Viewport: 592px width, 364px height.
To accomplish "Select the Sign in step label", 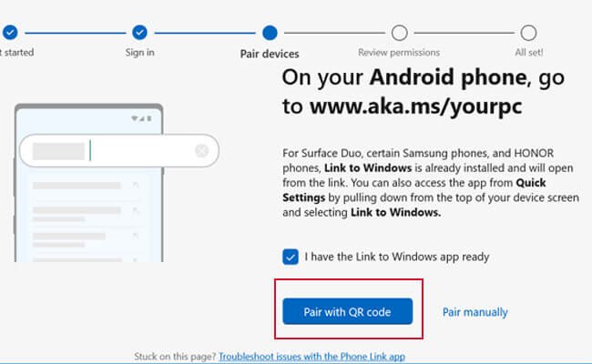I will tap(139, 53).
